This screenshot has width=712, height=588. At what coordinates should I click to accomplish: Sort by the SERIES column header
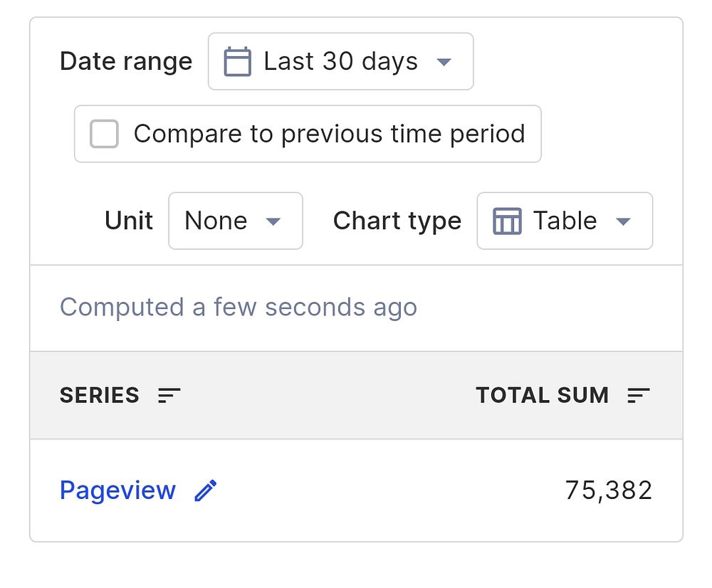pyautogui.click(x=100, y=395)
